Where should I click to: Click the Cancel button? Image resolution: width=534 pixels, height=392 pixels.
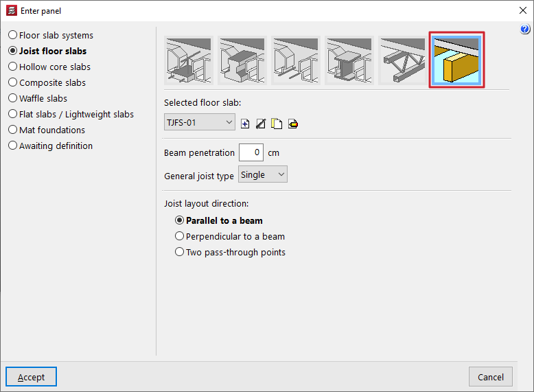click(x=491, y=377)
